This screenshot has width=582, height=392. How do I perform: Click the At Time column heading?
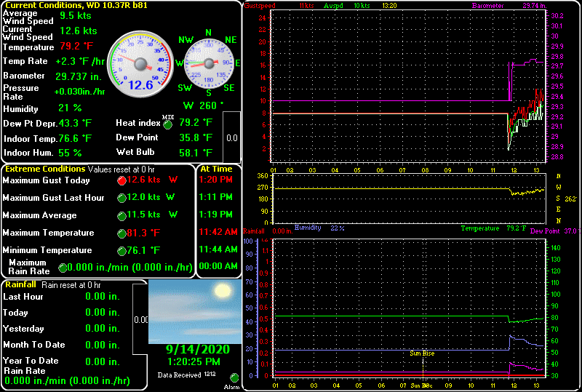[216, 169]
